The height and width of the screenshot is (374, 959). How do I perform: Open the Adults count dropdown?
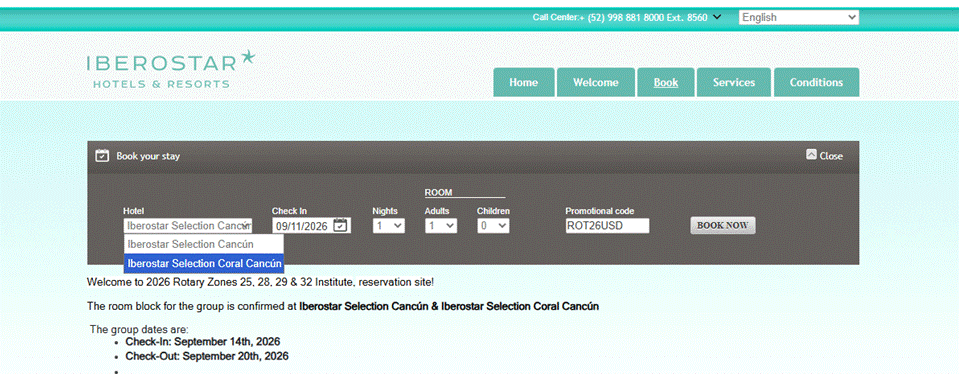tap(441, 226)
